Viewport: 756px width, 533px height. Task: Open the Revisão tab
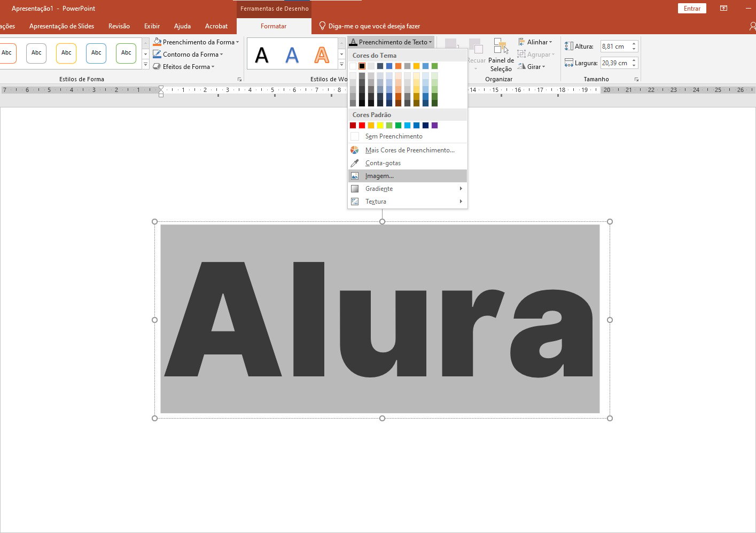pos(119,26)
